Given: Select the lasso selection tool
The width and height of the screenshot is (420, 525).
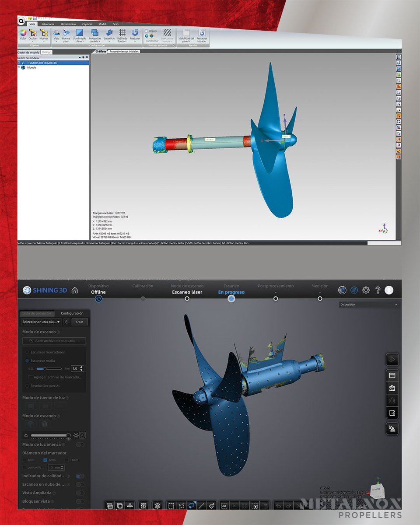Looking at the screenshot, I should click(191, 505).
